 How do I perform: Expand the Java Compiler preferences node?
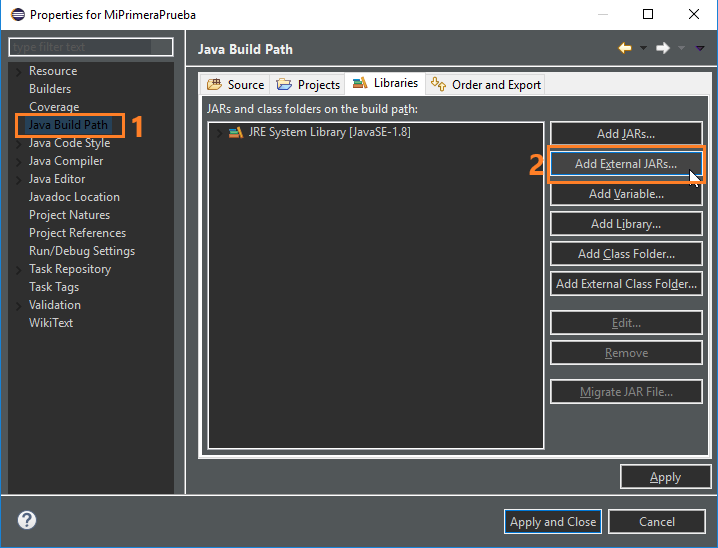18,161
